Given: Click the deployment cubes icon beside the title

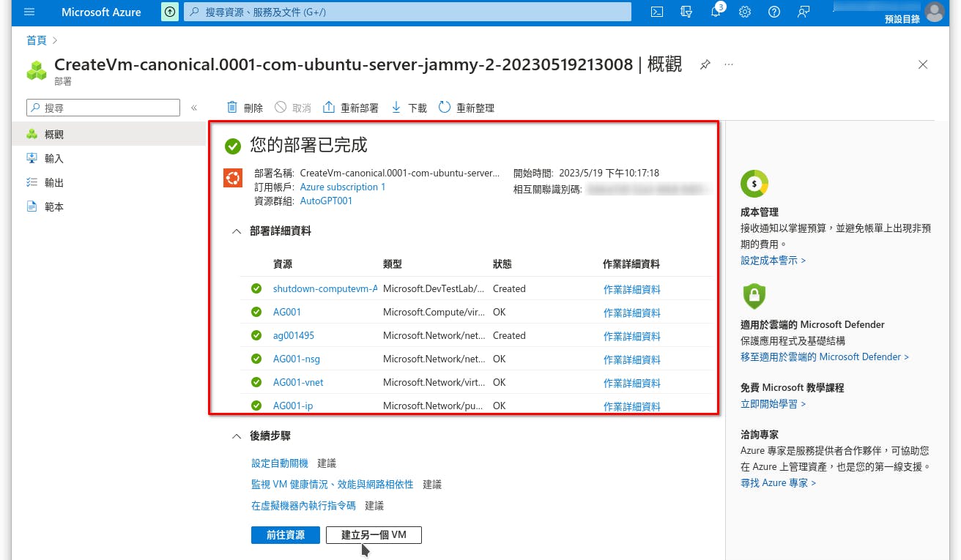Looking at the screenshot, I should (37, 70).
